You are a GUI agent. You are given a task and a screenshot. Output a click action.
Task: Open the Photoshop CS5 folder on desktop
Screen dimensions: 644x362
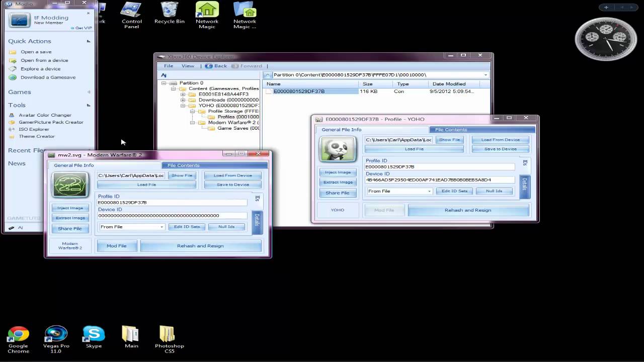[x=169, y=339]
